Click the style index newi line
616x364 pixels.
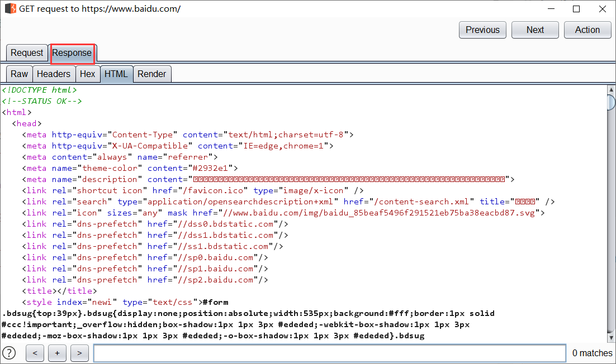pyautogui.click(x=125, y=303)
